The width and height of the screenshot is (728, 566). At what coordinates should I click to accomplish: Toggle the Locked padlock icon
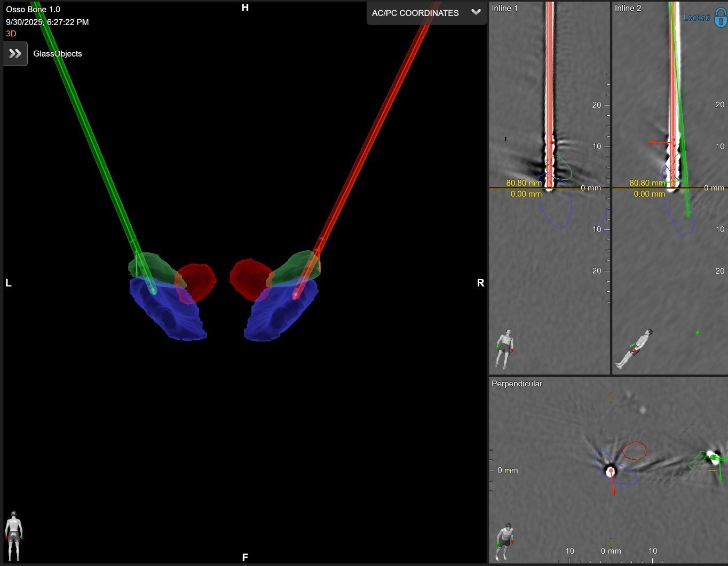(x=721, y=18)
